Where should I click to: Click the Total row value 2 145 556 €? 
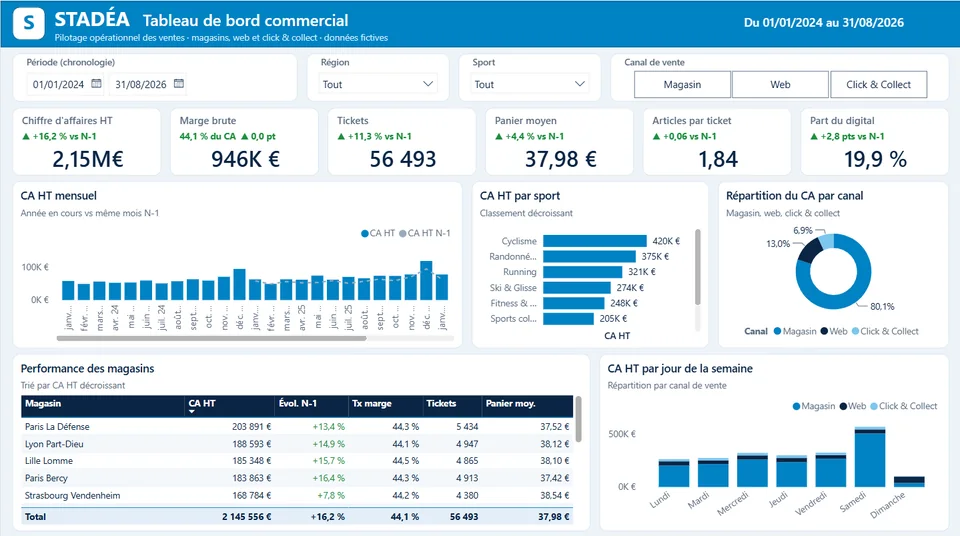tap(246, 516)
